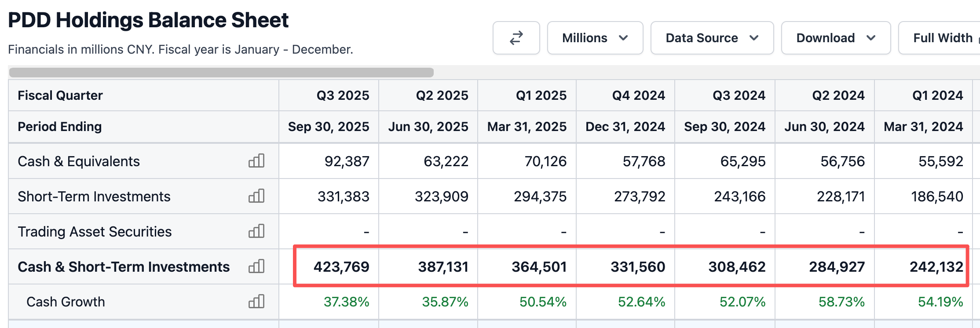The height and width of the screenshot is (328, 980).
Task: Click the Short-Term Investments row label
Action: [94, 197]
